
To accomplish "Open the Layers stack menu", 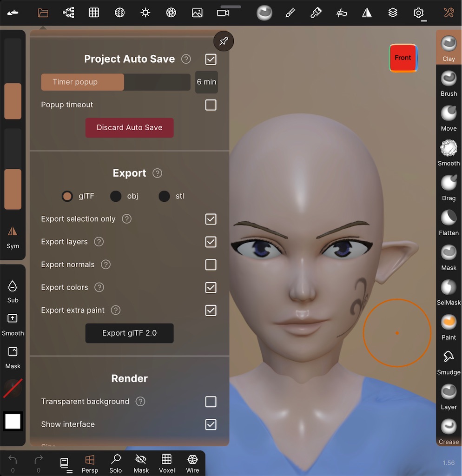I will (x=393, y=13).
